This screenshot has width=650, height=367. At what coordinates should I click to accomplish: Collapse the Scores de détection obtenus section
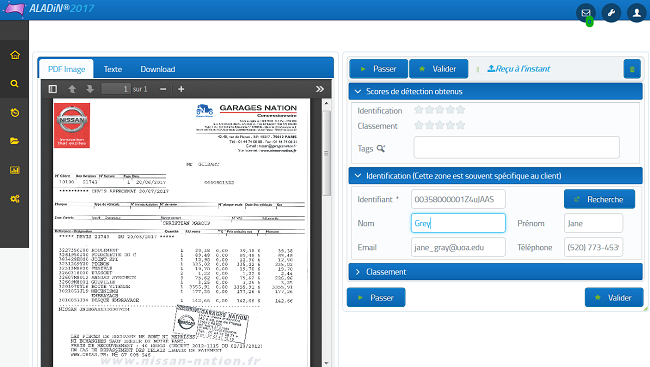pyautogui.click(x=495, y=91)
